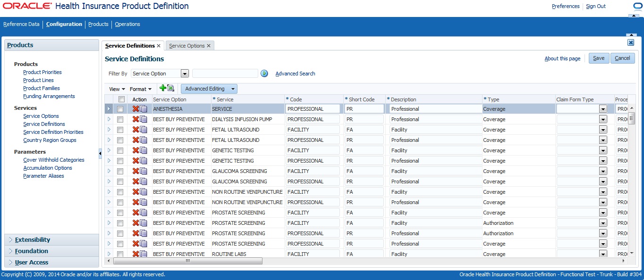Delete the NON ROUTINE VENIPUNCTURE FACILITY row
This screenshot has height=280, width=644.
coord(136,192)
